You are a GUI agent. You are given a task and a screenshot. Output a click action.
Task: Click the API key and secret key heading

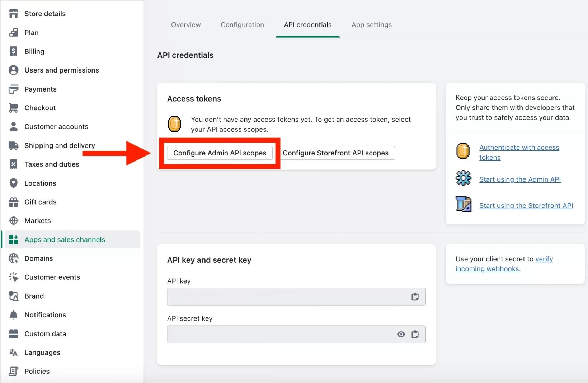pos(209,260)
